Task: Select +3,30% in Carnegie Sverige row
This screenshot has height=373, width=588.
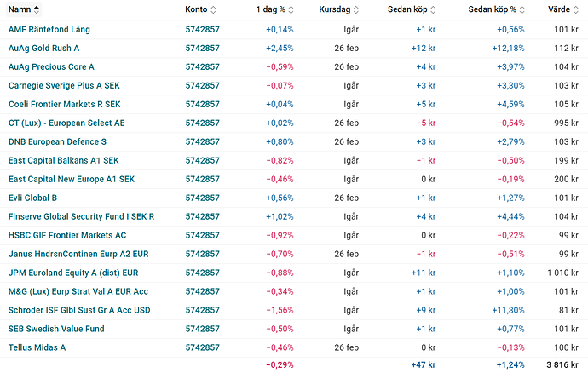Action: pyautogui.click(x=510, y=85)
